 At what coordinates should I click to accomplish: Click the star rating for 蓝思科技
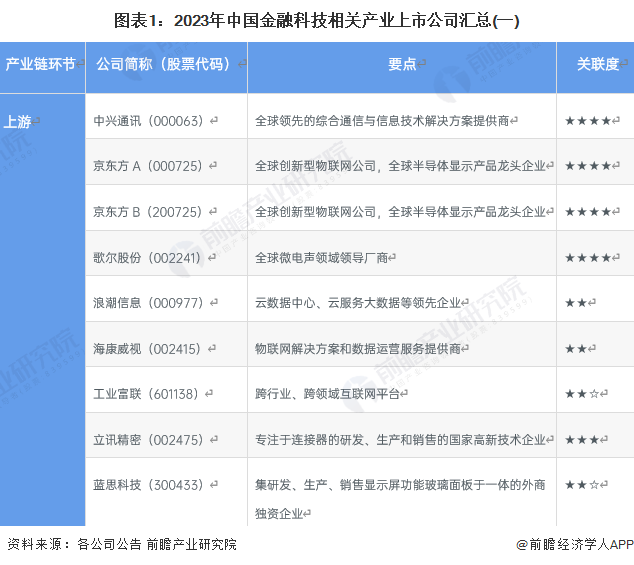(582, 485)
